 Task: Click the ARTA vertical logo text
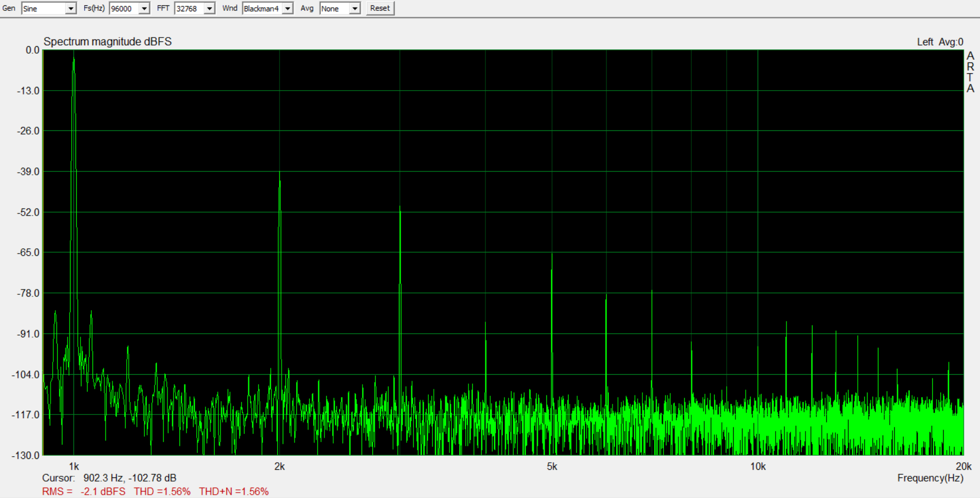pyautogui.click(x=970, y=72)
